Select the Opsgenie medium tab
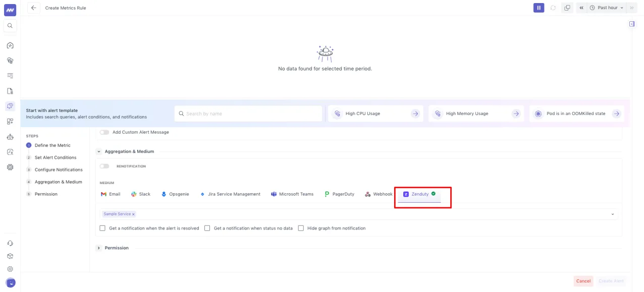Image resolution: width=644 pixels, height=292 pixels. [175, 194]
